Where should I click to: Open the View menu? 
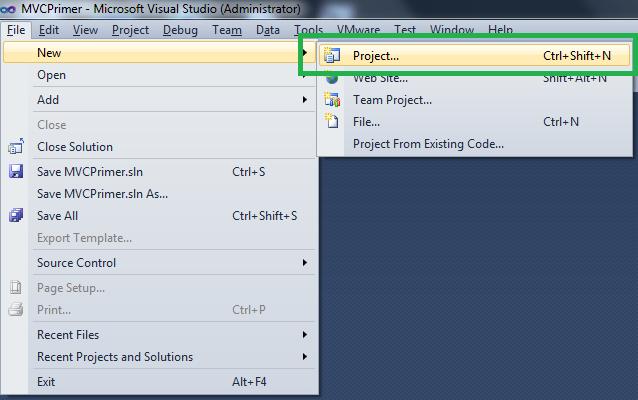[85, 30]
